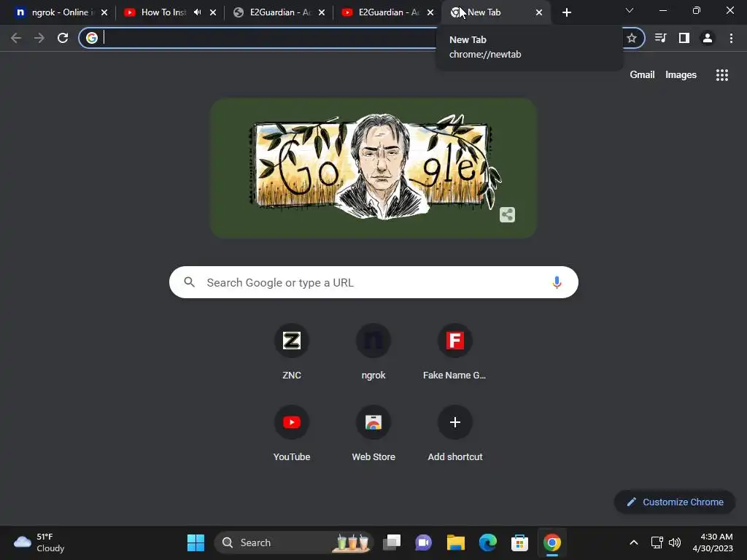
Task: Close the ngrok tab
Action: [x=104, y=12]
